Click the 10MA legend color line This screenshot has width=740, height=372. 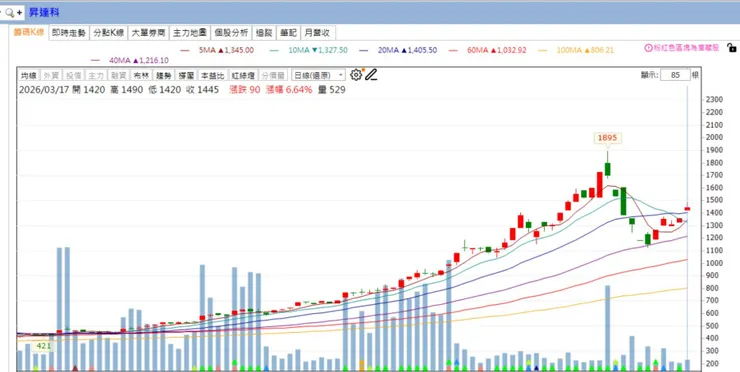(274, 50)
